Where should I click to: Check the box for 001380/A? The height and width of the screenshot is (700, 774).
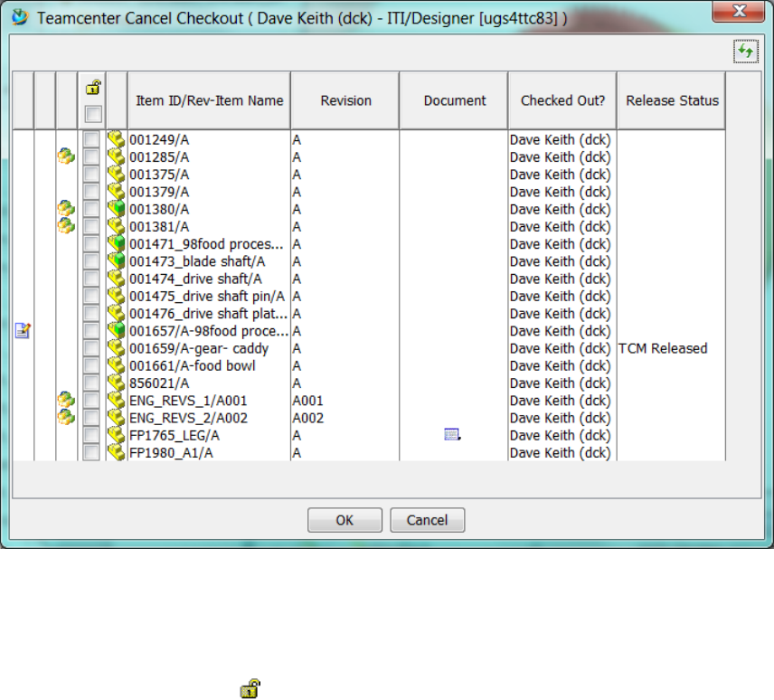90,209
